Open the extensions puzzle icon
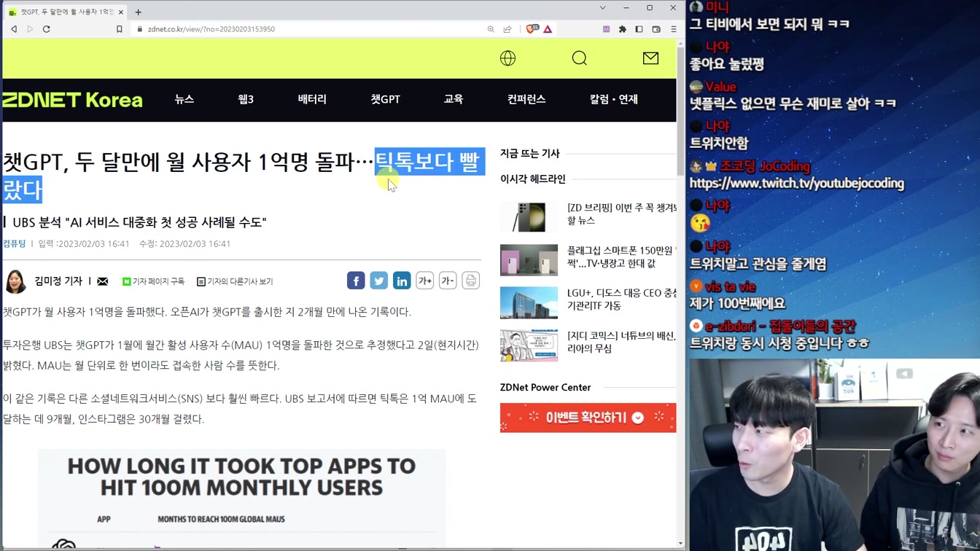The image size is (980, 551). (x=623, y=29)
